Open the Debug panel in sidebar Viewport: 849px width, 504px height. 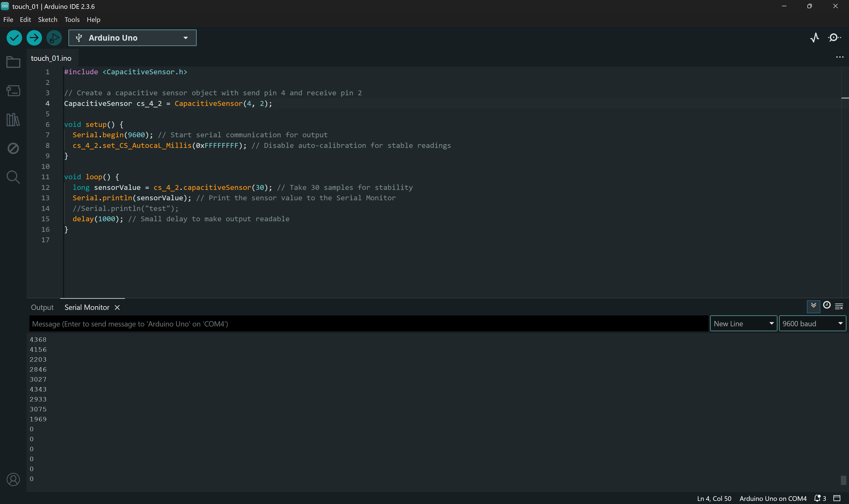tap(13, 148)
